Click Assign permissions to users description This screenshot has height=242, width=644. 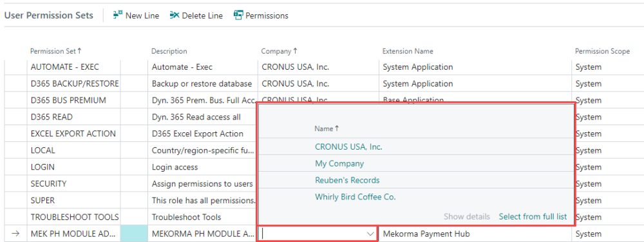pyautogui.click(x=202, y=183)
